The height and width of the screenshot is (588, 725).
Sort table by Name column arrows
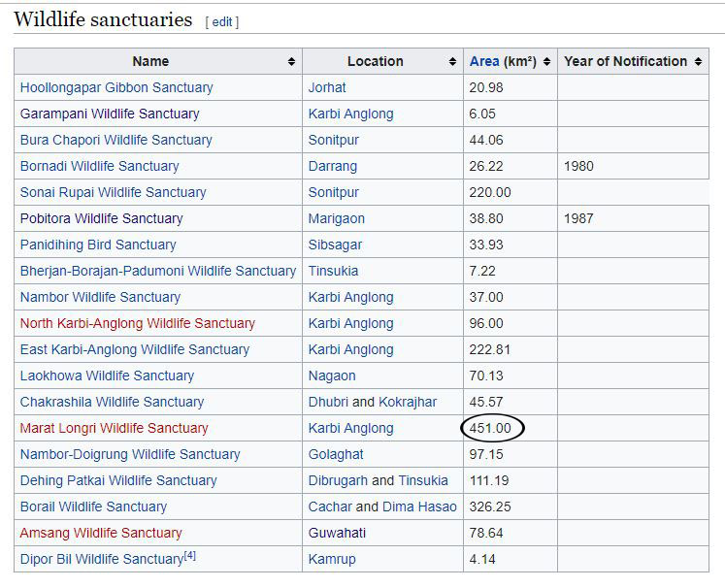(291, 61)
